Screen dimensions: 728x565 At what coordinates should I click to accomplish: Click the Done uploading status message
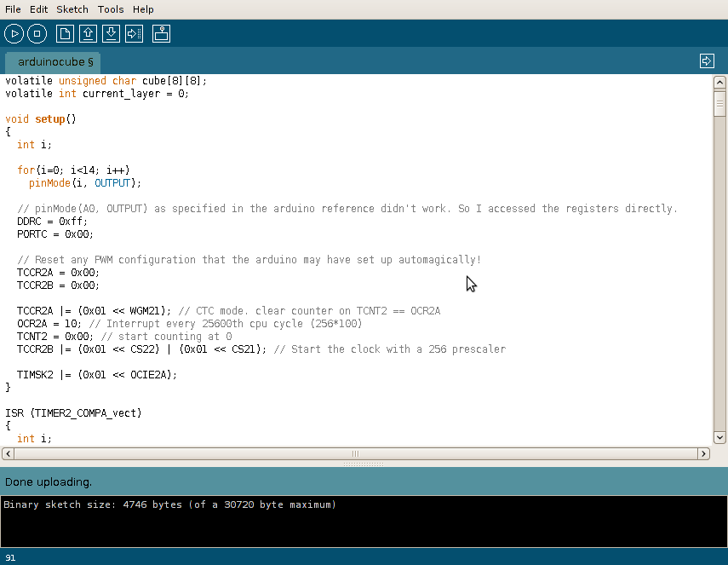pos(49,481)
